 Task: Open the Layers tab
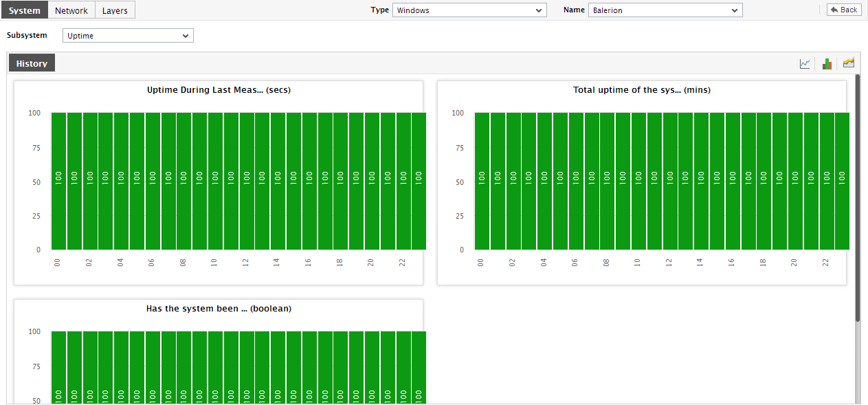[x=115, y=10]
